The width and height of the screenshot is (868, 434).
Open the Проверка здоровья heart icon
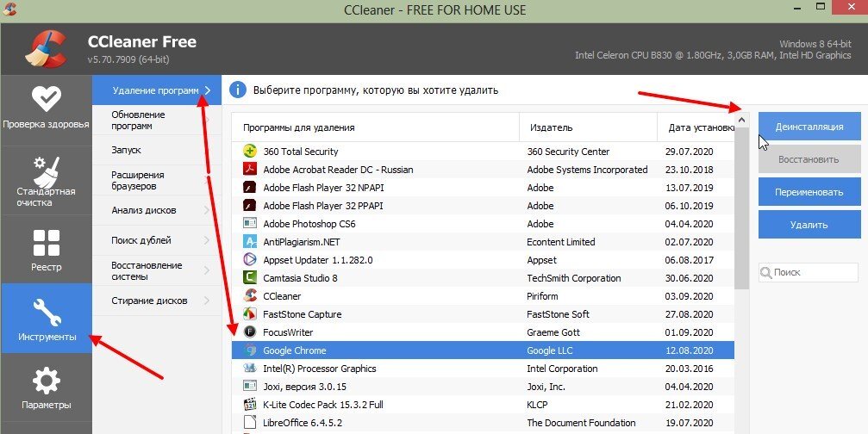click(x=46, y=100)
